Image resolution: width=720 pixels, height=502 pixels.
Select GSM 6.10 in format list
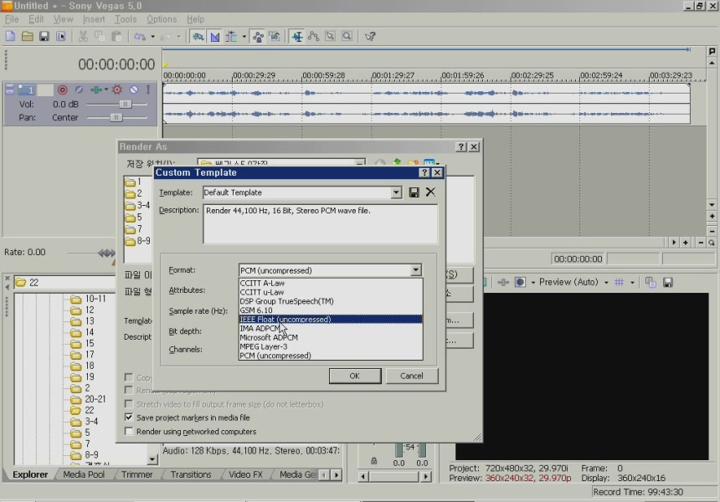point(330,310)
